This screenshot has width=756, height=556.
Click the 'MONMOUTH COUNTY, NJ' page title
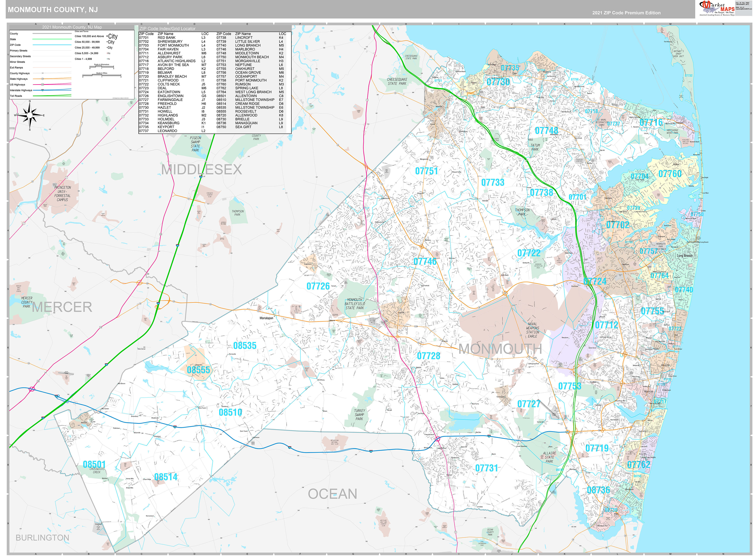53,10
